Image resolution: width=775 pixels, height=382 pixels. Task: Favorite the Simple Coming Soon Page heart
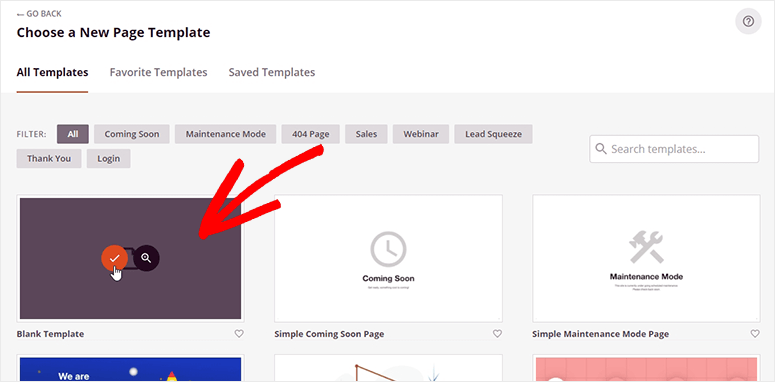tap(497, 334)
